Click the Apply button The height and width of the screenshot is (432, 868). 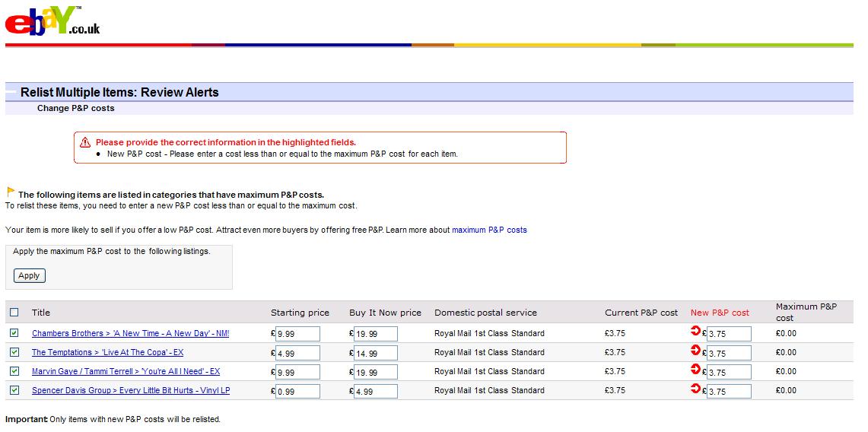[30, 275]
